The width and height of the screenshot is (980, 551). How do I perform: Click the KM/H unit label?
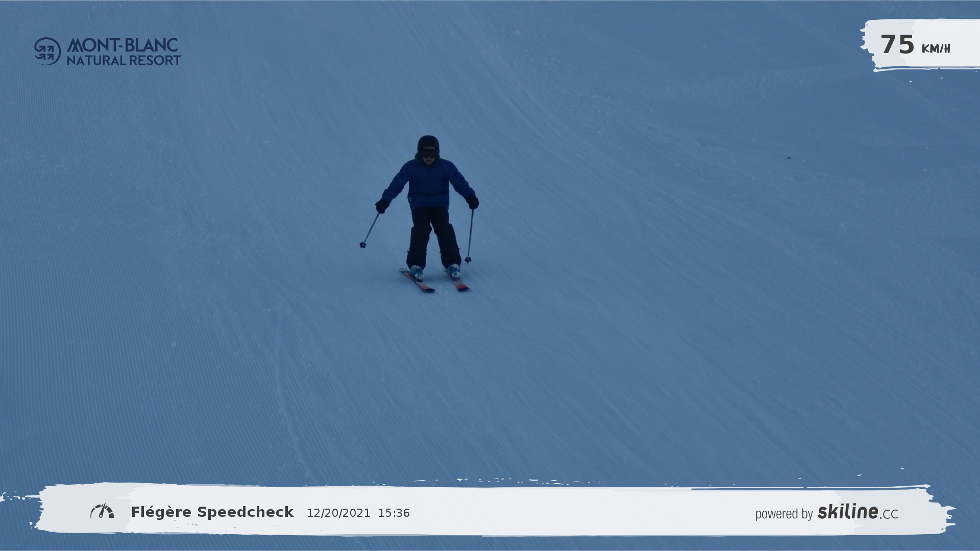tap(936, 48)
